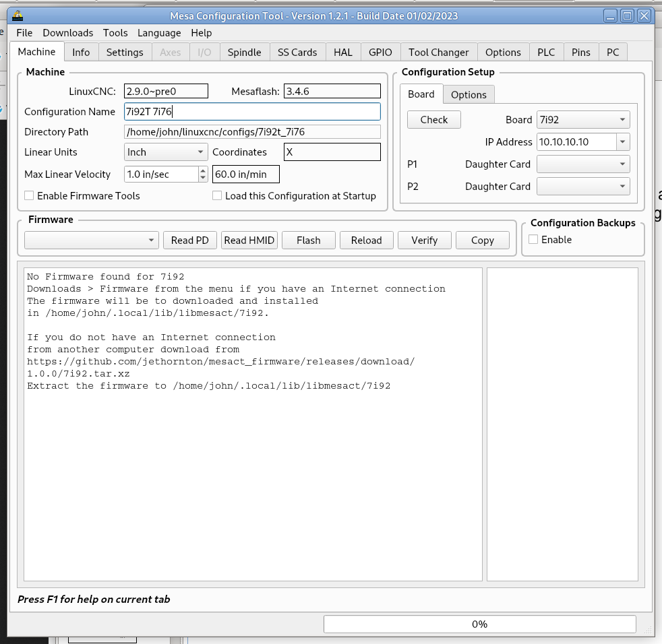Switch to the Info tab
Viewport: 662px width, 644px height.
(x=81, y=53)
